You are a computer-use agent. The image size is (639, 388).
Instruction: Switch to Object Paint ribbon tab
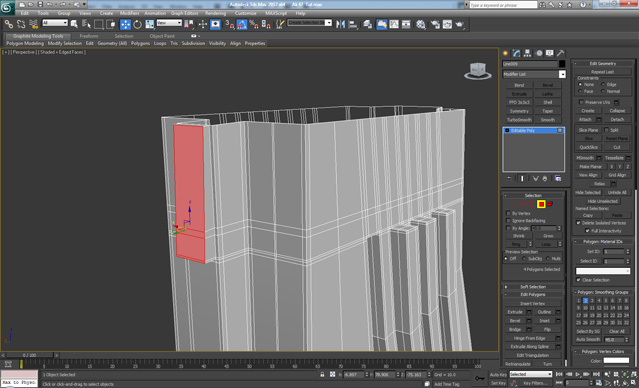coord(162,36)
